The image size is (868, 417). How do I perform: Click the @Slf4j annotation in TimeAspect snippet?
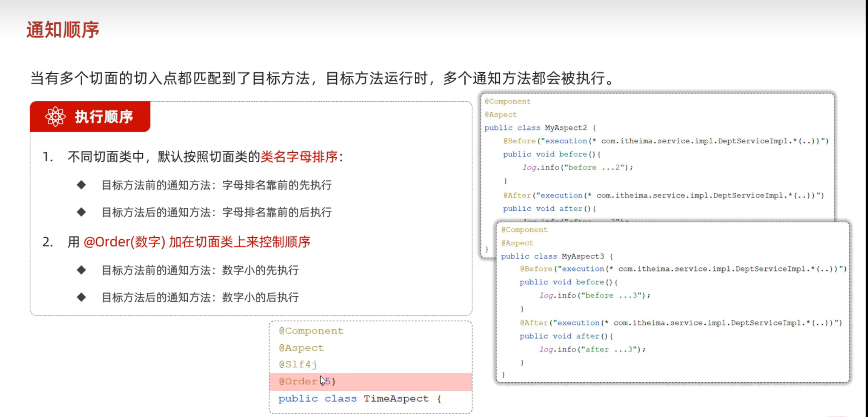[298, 364]
